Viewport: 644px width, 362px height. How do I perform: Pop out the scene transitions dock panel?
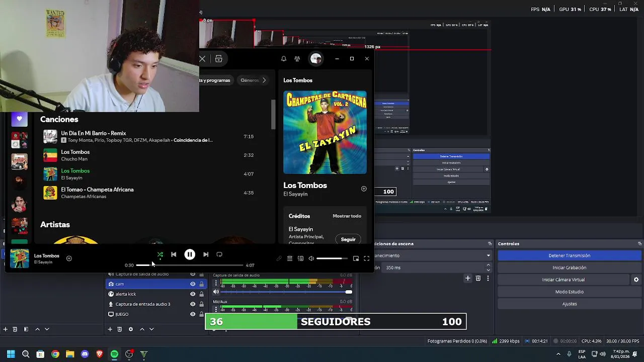(490, 244)
